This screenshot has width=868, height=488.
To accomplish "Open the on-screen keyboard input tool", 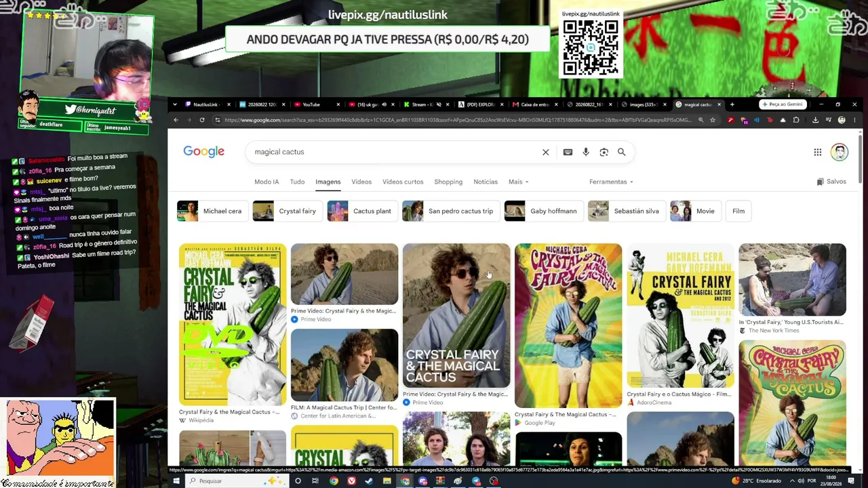I will click(568, 152).
